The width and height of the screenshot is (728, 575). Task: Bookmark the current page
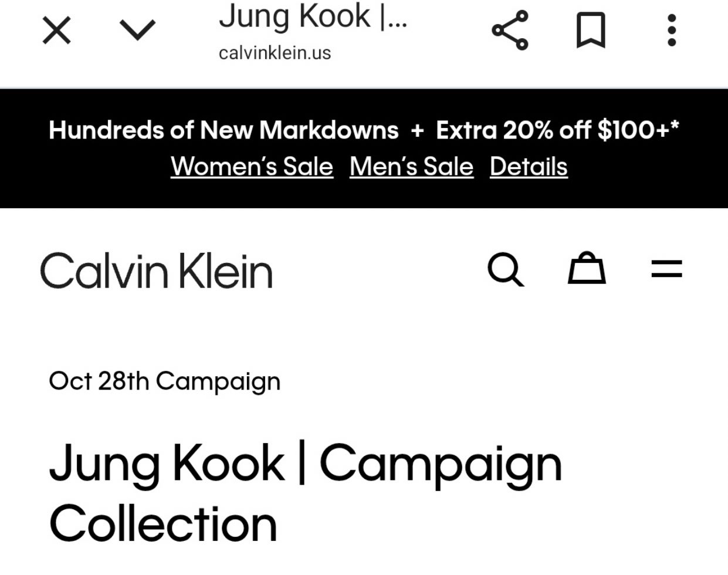(x=590, y=31)
